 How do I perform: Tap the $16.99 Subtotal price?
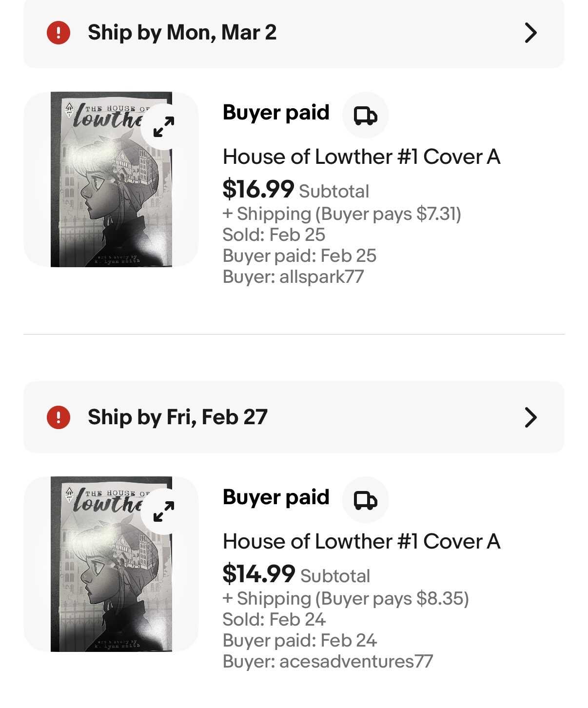[258, 190]
